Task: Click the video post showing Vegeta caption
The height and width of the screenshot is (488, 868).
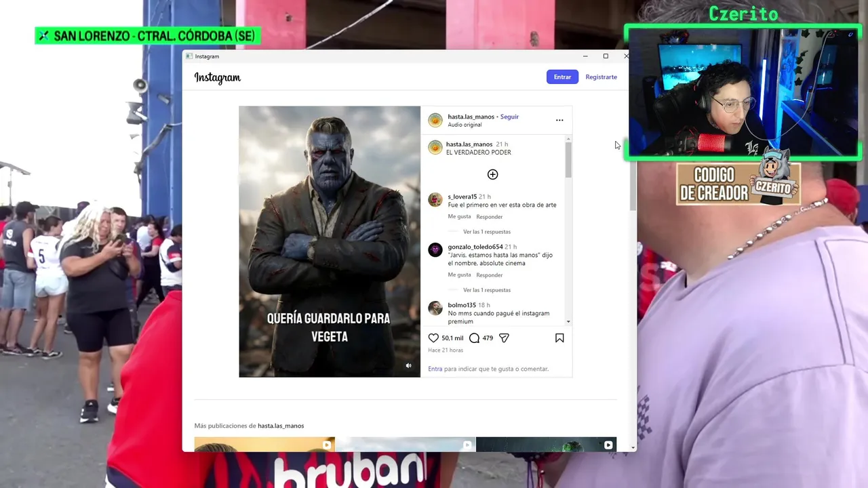Action: click(x=330, y=241)
